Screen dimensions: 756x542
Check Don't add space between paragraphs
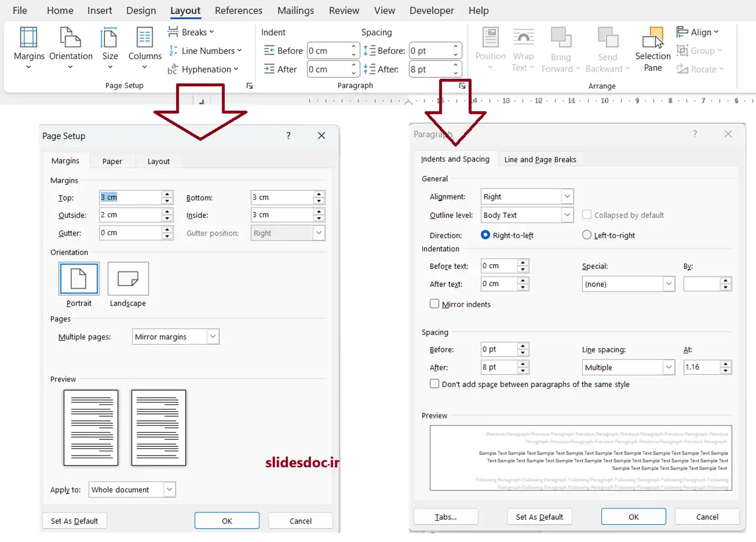point(434,384)
